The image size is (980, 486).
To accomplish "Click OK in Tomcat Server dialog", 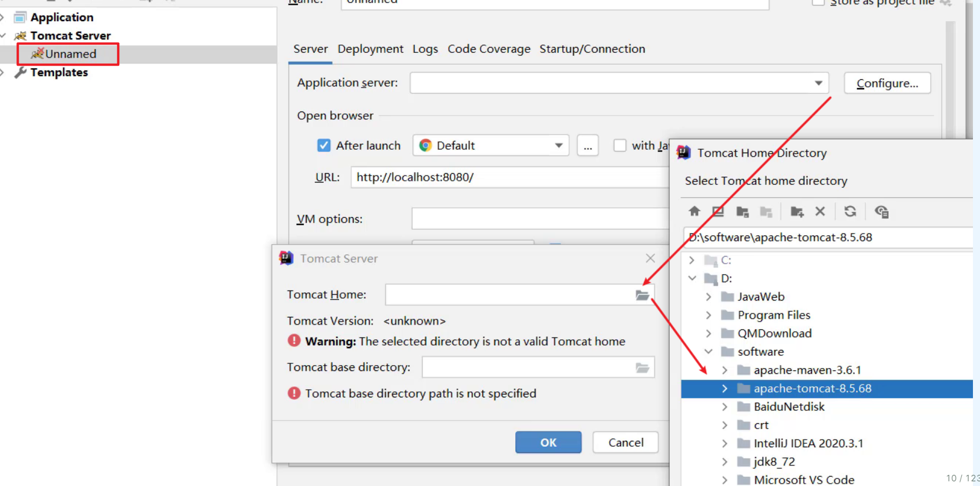I will pos(548,443).
